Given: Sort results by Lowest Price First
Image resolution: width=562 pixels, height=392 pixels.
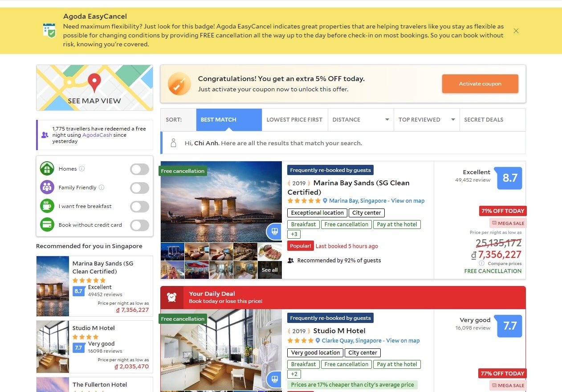Looking at the screenshot, I should point(295,119).
